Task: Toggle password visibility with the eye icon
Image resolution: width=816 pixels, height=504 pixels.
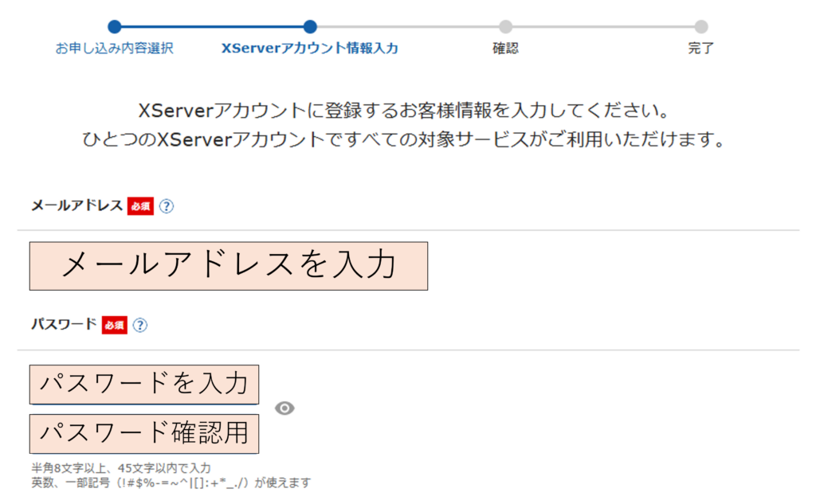Action: (x=284, y=408)
